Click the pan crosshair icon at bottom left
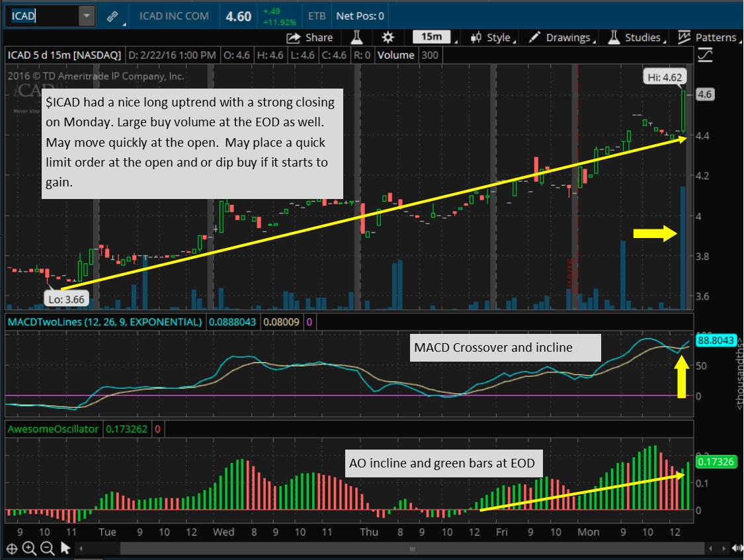The image size is (744, 560). point(11,549)
